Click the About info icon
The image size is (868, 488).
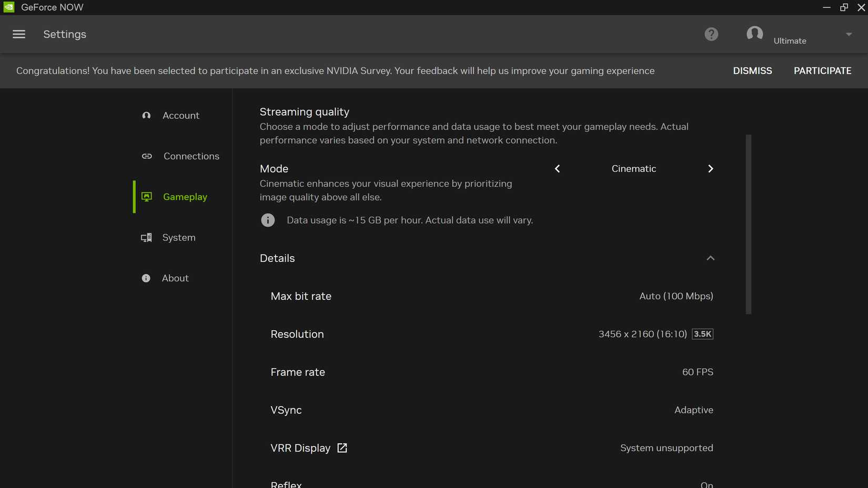point(146,278)
